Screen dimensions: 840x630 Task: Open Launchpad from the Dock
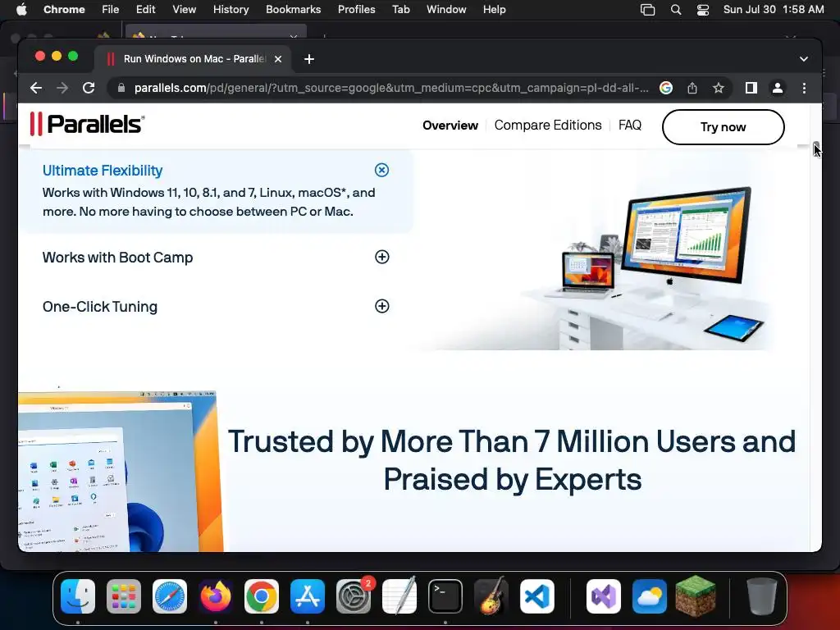tap(124, 596)
